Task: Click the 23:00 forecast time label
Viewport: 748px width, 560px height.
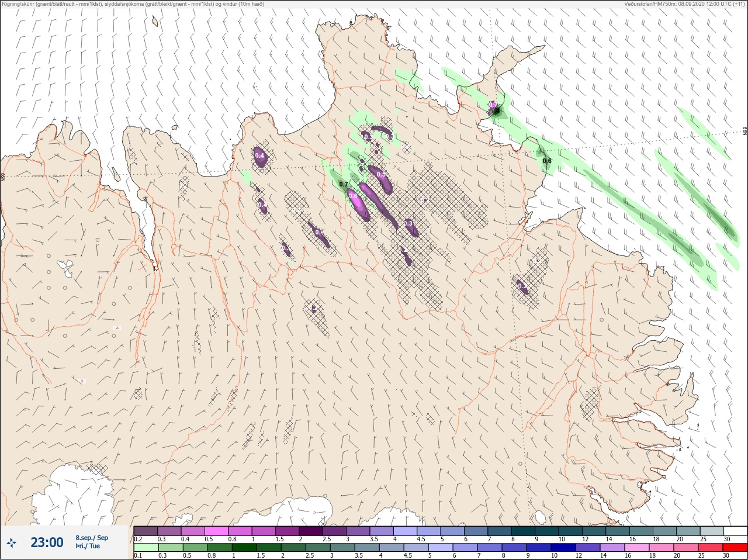Action: point(47,542)
